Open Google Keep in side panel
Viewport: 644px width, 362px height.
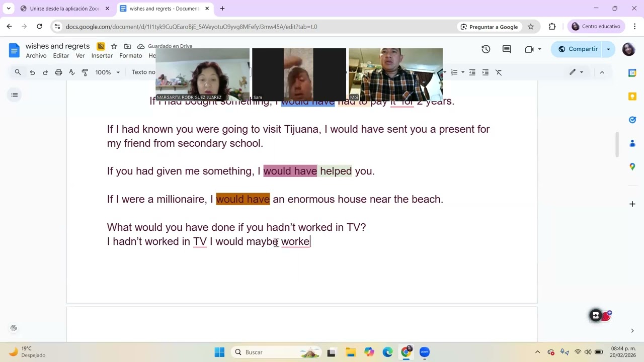[632, 96]
